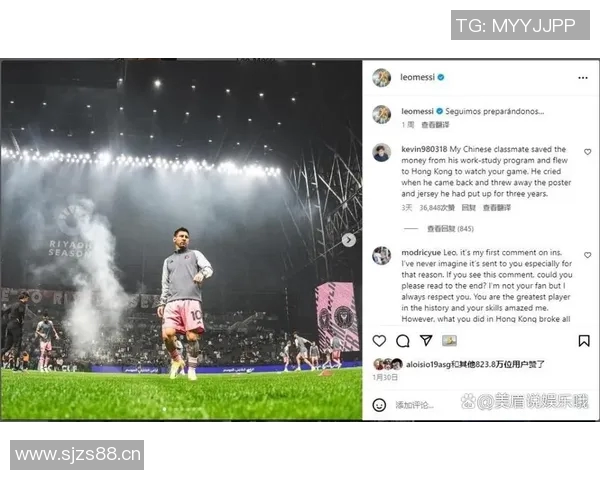The width and height of the screenshot is (600, 480).
Task: Go to the next photo with carousel arrow
Action: (x=349, y=240)
